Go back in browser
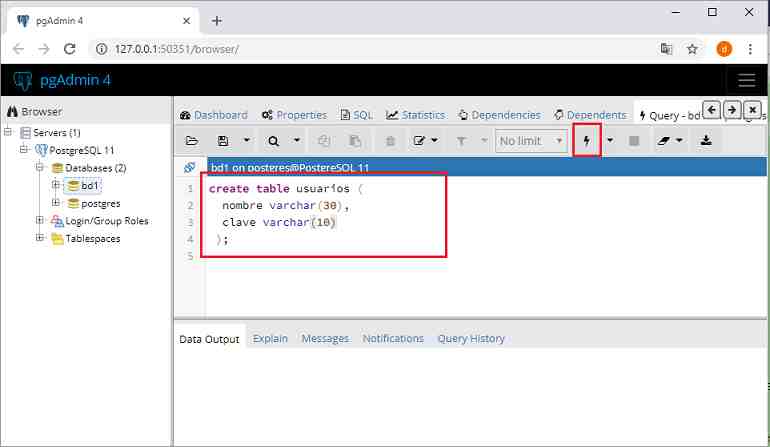The width and height of the screenshot is (770, 447). (18, 49)
